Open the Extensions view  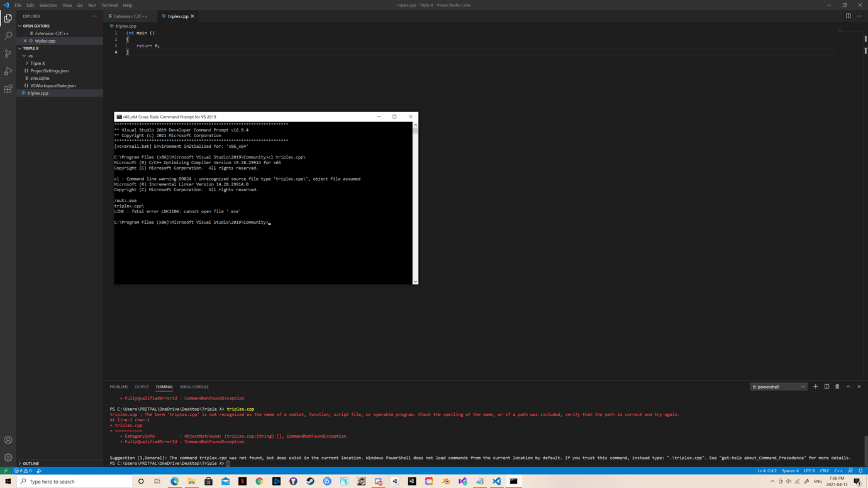8,89
